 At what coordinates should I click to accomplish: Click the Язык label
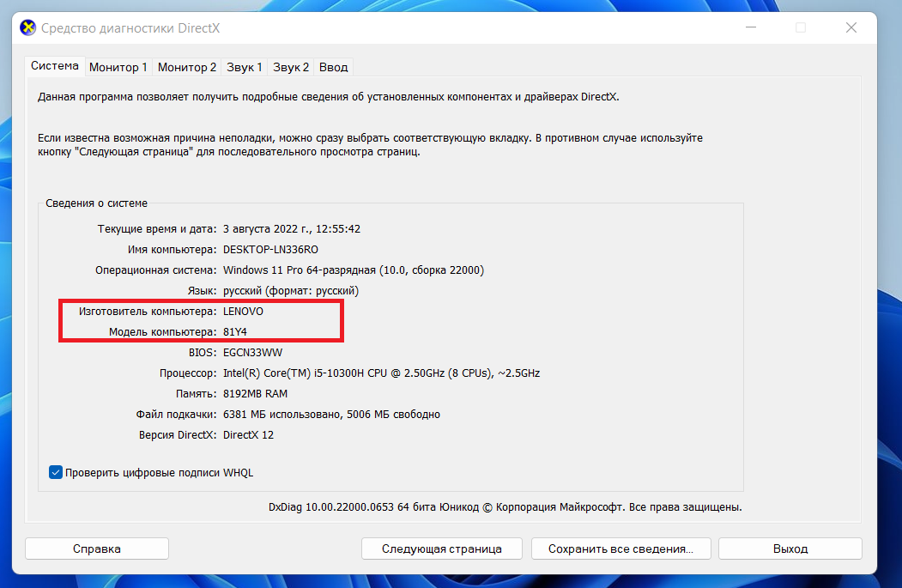point(202,291)
